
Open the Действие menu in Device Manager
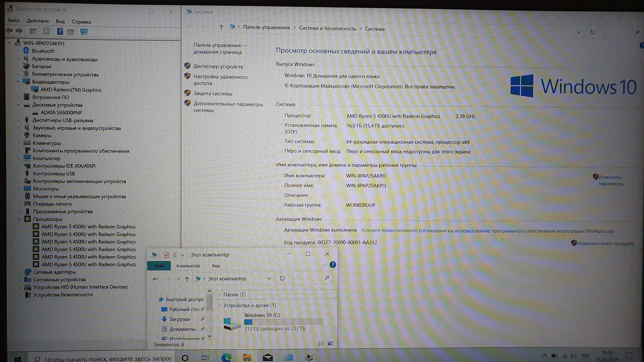[38, 21]
